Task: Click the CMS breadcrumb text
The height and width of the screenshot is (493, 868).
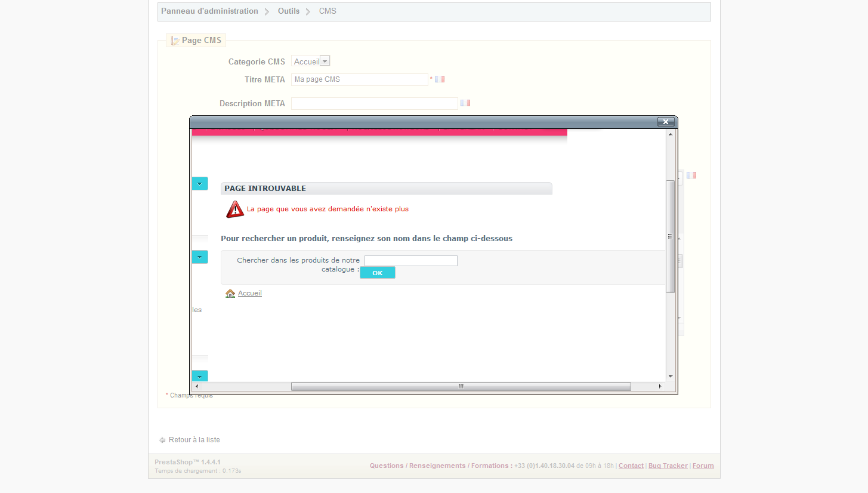Action: [x=328, y=11]
